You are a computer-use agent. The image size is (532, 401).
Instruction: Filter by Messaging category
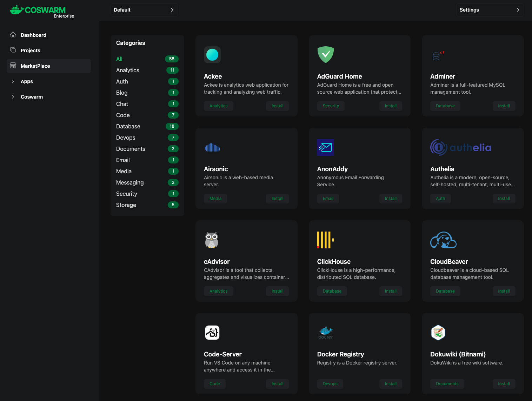point(147,182)
